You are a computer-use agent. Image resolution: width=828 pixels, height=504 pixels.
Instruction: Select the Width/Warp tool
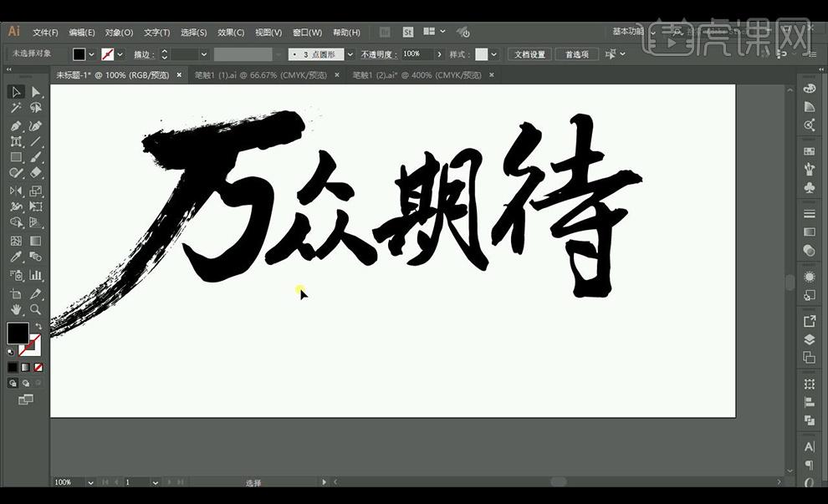pos(16,206)
